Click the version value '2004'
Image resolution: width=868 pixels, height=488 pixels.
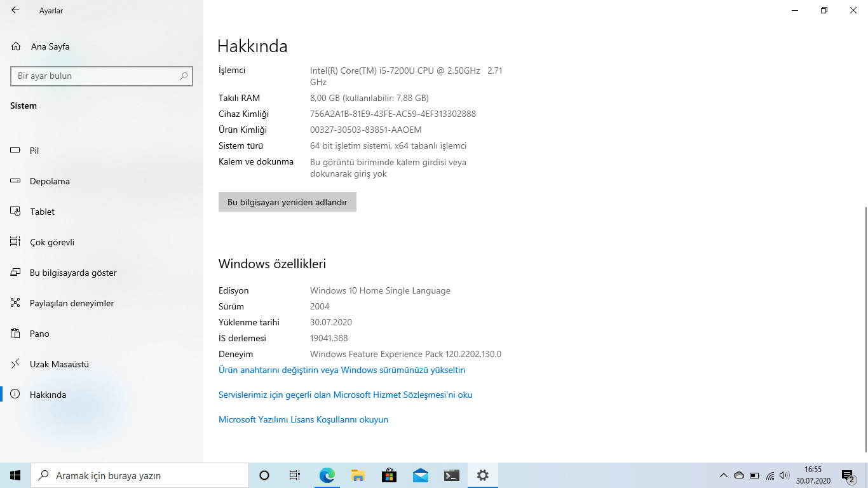pyautogui.click(x=320, y=306)
